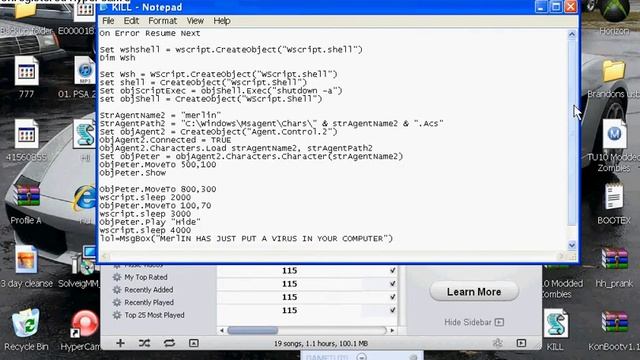The width and height of the screenshot is (640, 360).
Task: Toggle shuffle in iTunes bottom bar
Action: 144,343
